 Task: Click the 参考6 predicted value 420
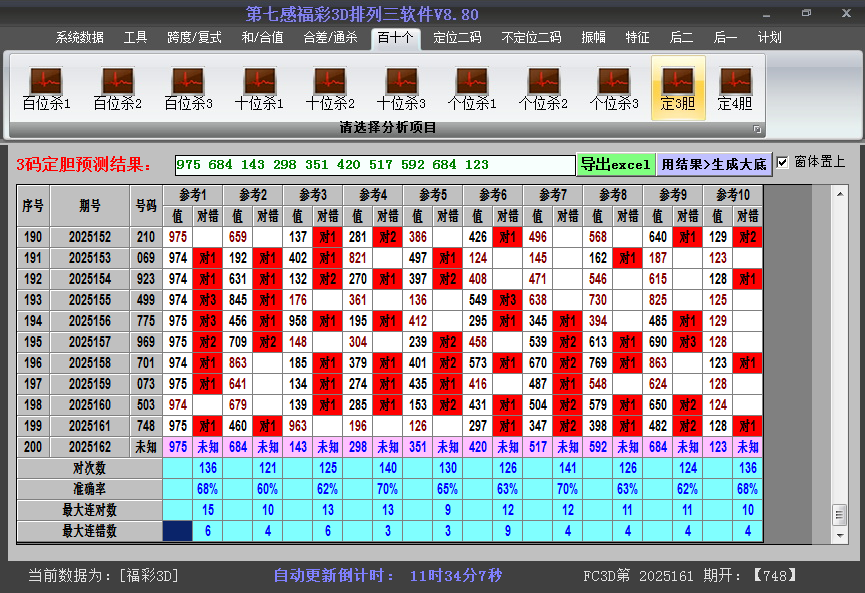pyautogui.click(x=478, y=447)
